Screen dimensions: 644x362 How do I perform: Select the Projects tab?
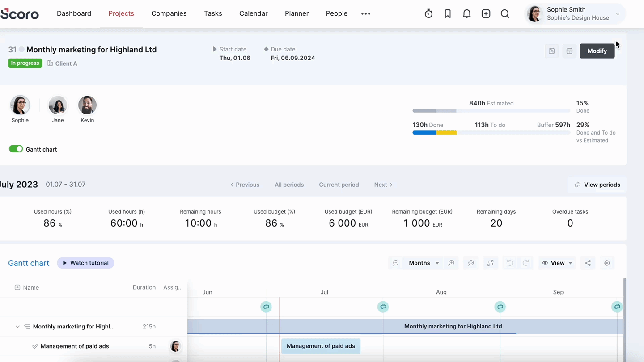click(121, 13)
